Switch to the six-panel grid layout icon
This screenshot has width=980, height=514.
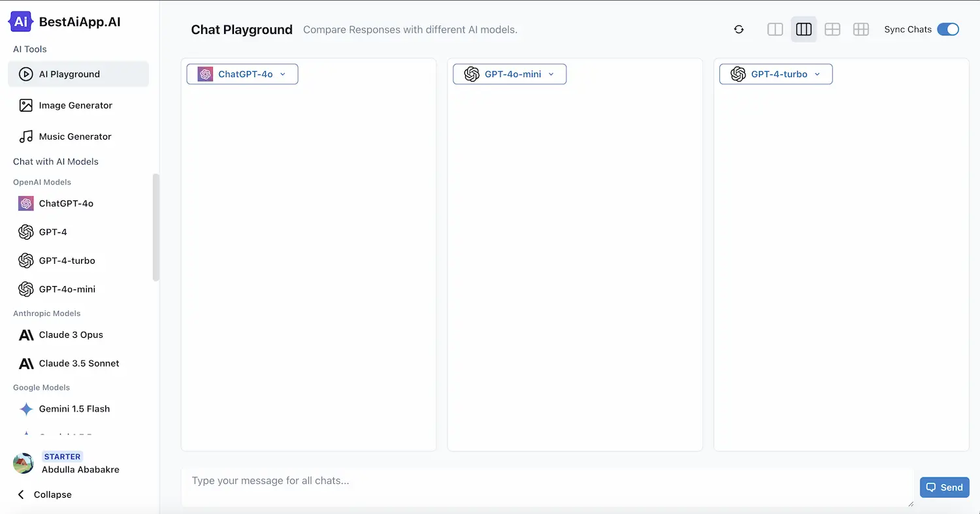coord(861,29)
